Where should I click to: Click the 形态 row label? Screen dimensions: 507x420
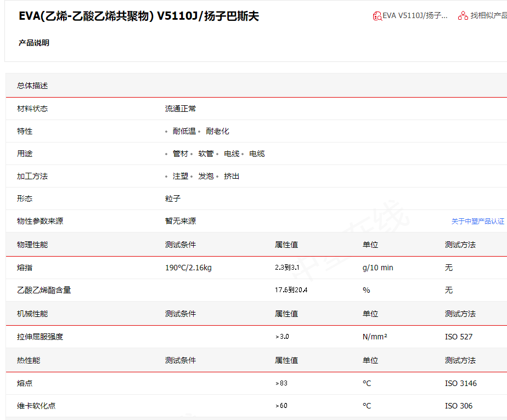click(25, 198)
